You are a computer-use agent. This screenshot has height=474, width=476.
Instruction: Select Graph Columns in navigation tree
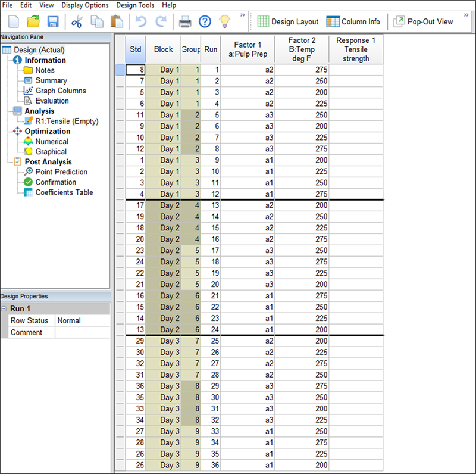[x=60, y=91]
